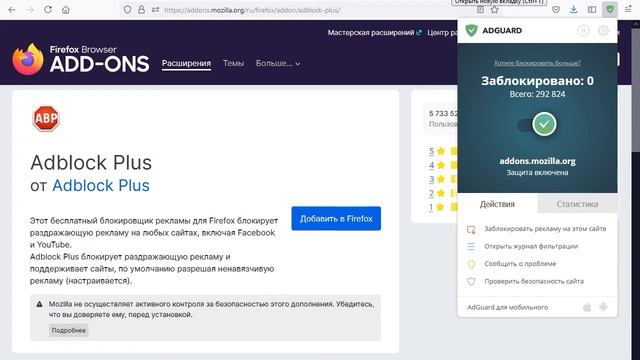Bookmark this page with the star icon
This screenshot has height=360, width=640.
click(495, 9)
